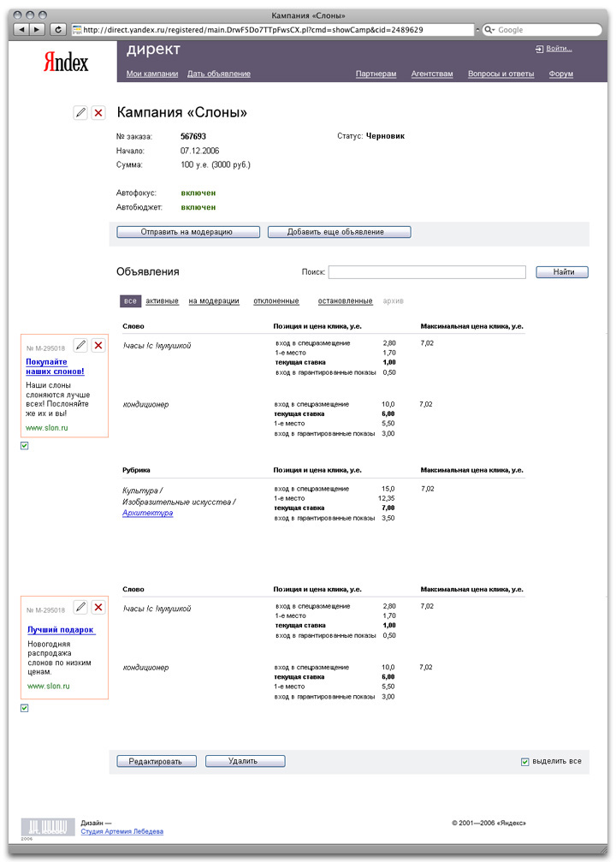Select the "активные" filter tab
The height and width of the screenshot is (862, 616).
(x=162, y=301)
